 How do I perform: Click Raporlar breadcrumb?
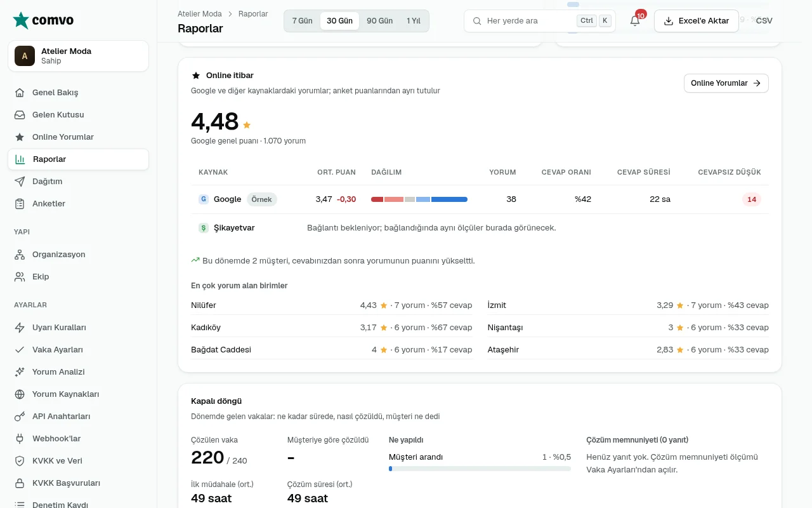pyautogui.click(x=253, y=13)
